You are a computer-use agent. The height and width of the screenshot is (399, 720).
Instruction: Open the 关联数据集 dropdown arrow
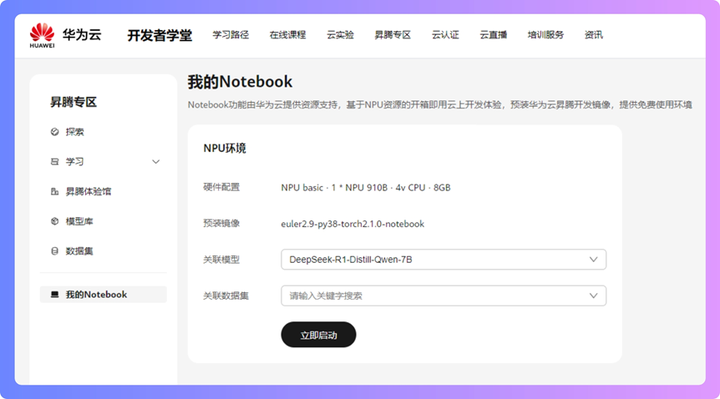(593, 296)
